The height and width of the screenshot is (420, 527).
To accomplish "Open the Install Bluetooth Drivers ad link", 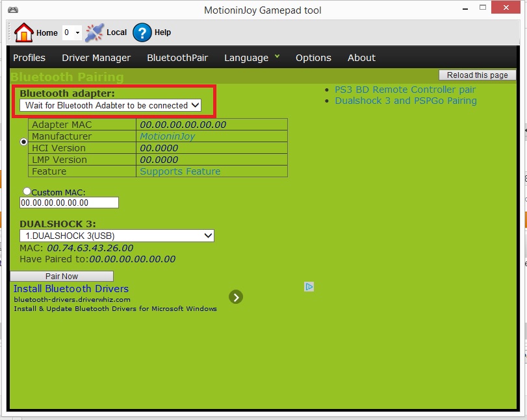I will (x=71, y=289).
